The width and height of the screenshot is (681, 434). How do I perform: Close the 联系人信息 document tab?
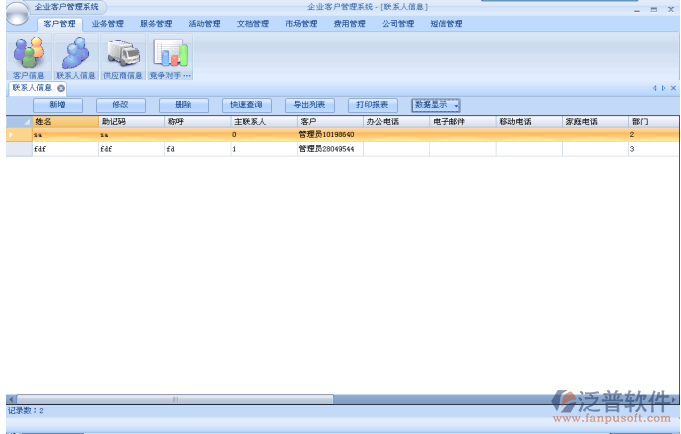click(x=61, y=88)
